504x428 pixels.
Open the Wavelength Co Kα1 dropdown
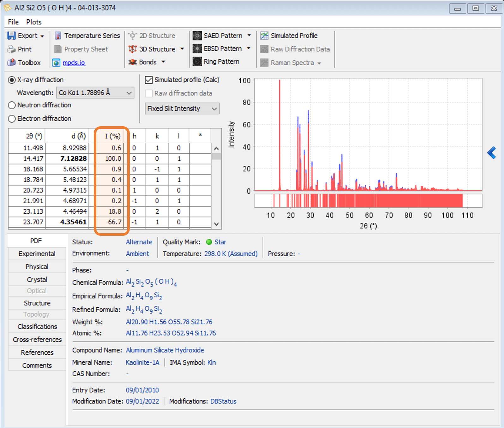click(95, 93)
